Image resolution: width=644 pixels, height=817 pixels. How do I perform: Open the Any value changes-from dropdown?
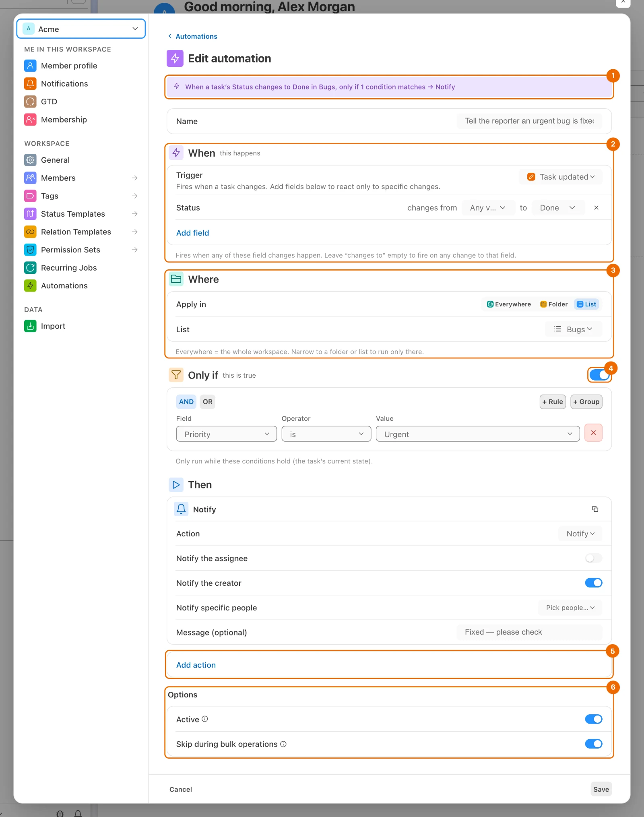(488, 208)
